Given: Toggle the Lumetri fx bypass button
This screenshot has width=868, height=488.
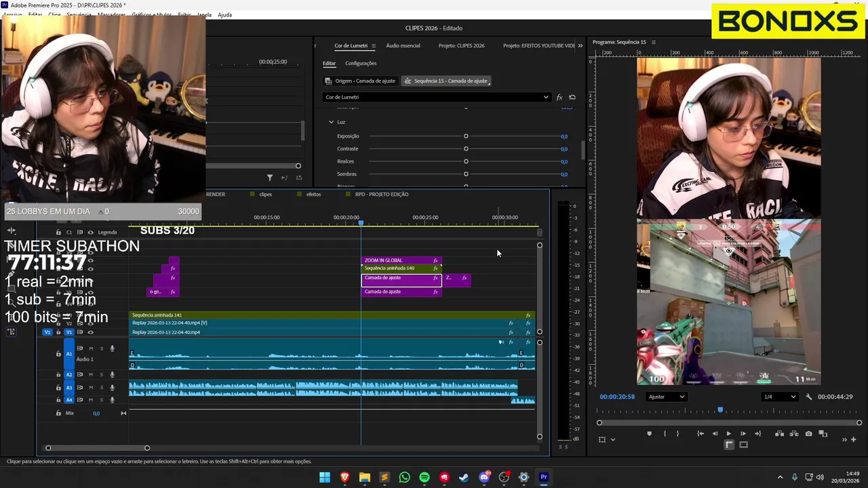Looking at the screenshot, I should coord(559,97).
